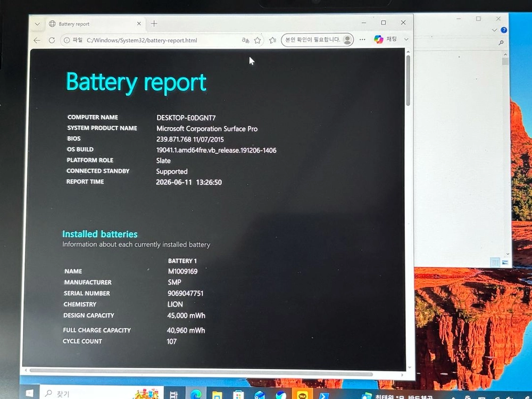The image size is (532, 399).
Task: Select the cycle count value 107
Action: pos(172,342)
